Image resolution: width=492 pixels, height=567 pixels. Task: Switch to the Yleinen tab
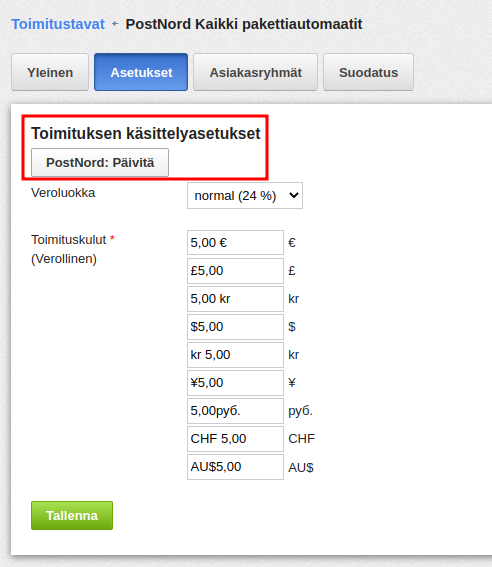50,72
